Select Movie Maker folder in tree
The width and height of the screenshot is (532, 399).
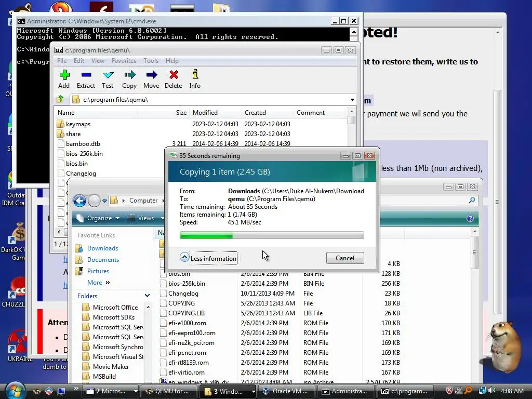pyautogui.click(x=111, y=366)
